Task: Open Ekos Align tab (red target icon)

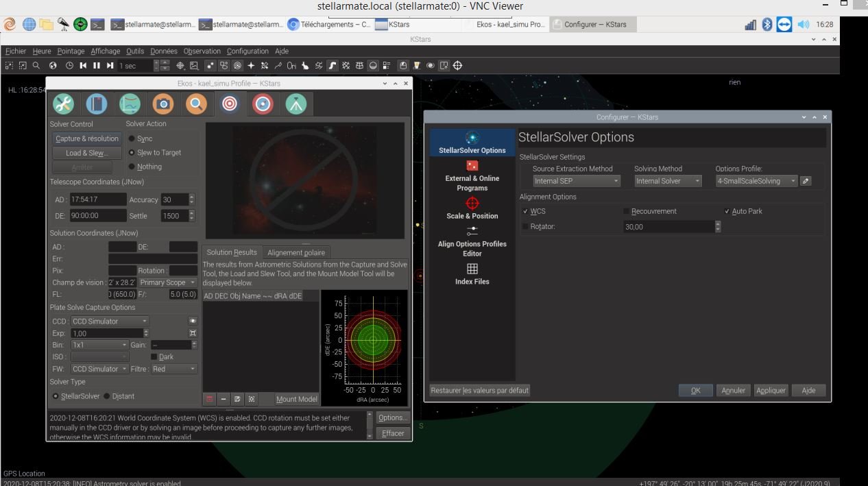Action: point(230,104)
